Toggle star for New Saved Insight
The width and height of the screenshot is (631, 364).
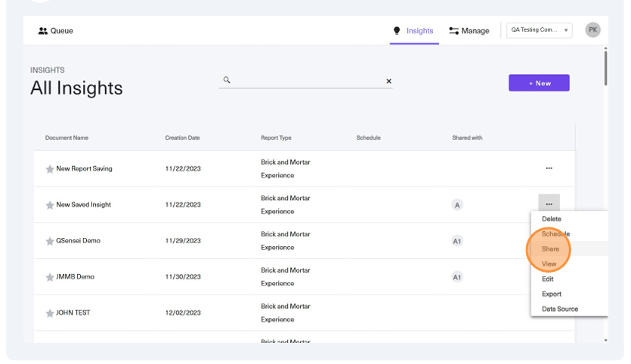tap(50, 205)
